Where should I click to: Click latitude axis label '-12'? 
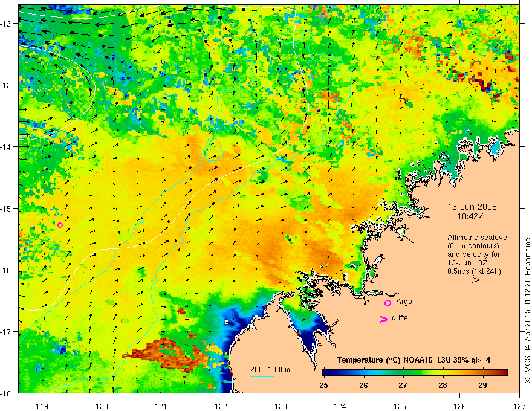click(7, 24)
